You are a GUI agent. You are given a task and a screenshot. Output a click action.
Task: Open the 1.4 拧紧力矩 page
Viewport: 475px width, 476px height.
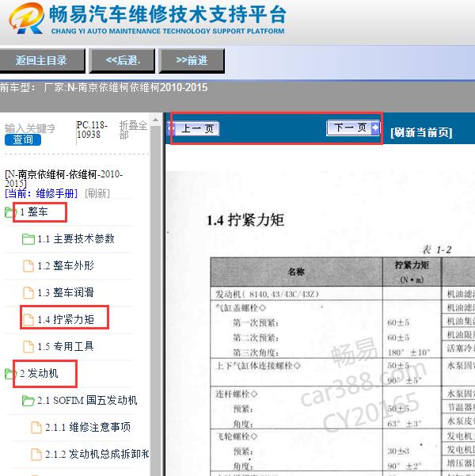point(66,319)
